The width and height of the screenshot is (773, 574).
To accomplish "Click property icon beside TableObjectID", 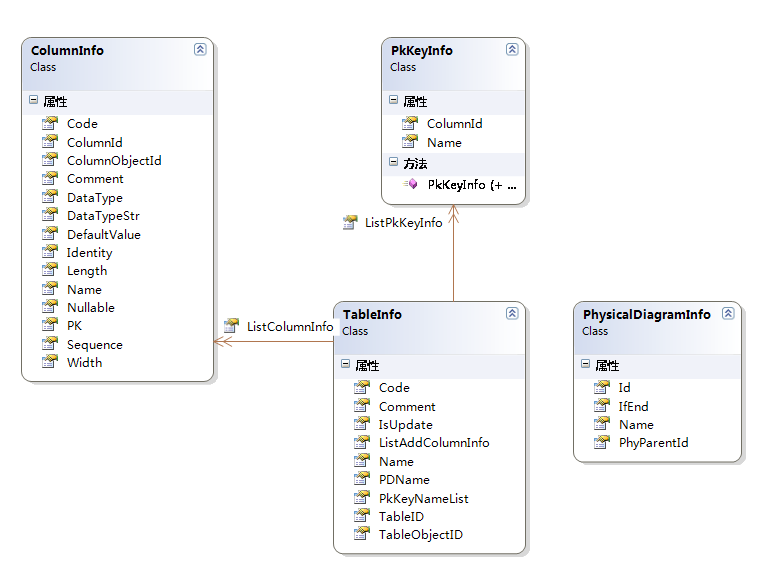I will pyautogui.click(x=362, y=534).
